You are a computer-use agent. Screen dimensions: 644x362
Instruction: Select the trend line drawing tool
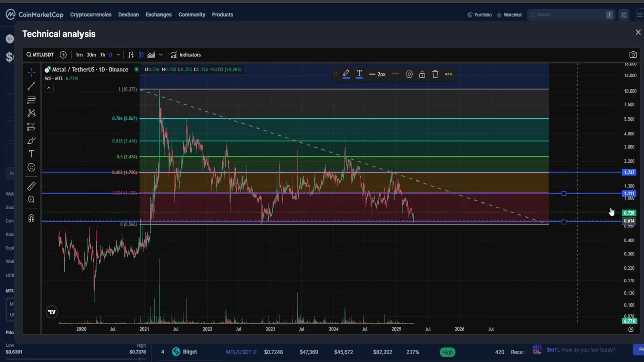[x=31, y=86]
